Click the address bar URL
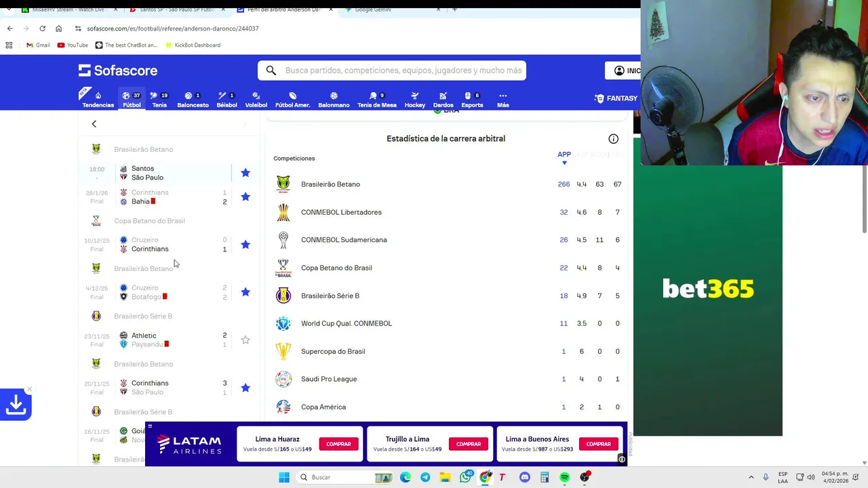Viewport: 868px width, 488px height. tap(173, 28)
